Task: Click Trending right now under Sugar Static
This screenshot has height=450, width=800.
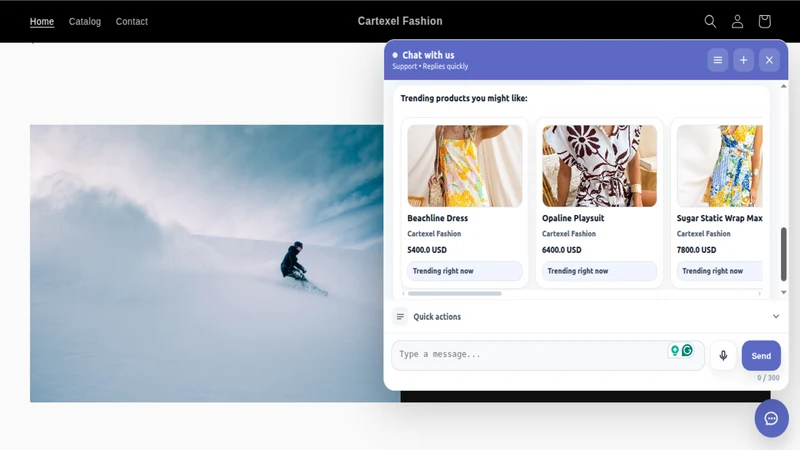Action: pos(720,271)
